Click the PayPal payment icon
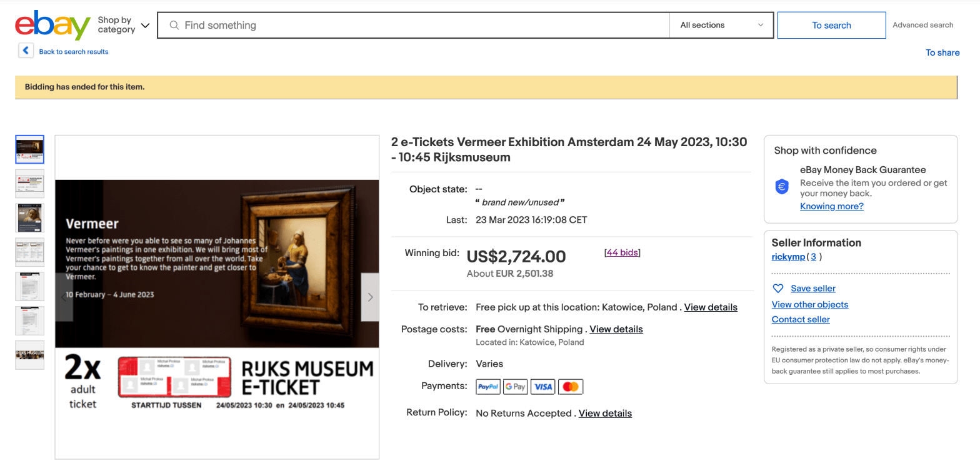 tap(488, 387)
